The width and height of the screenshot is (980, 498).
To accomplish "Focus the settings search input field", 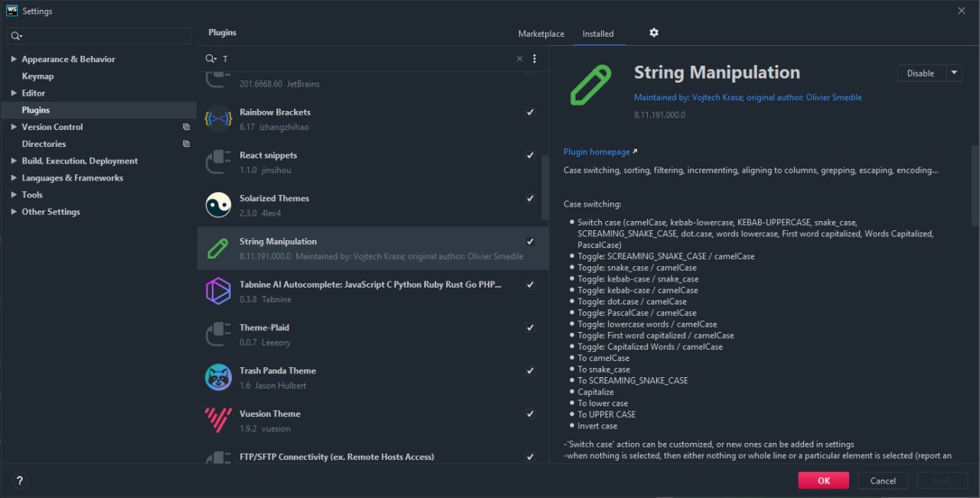I will click(x=99, y=36).
